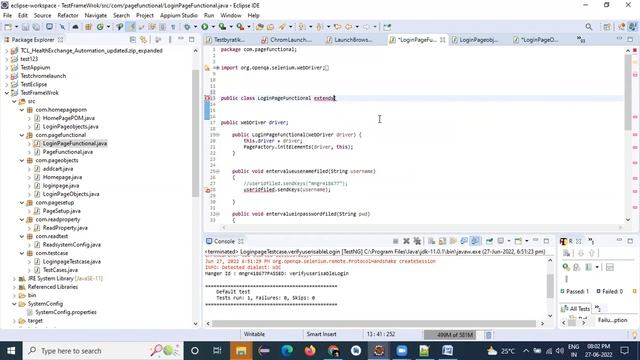Open File Explorer from the taskbar
Screen dimensions: 640x360
coord(241,351)
